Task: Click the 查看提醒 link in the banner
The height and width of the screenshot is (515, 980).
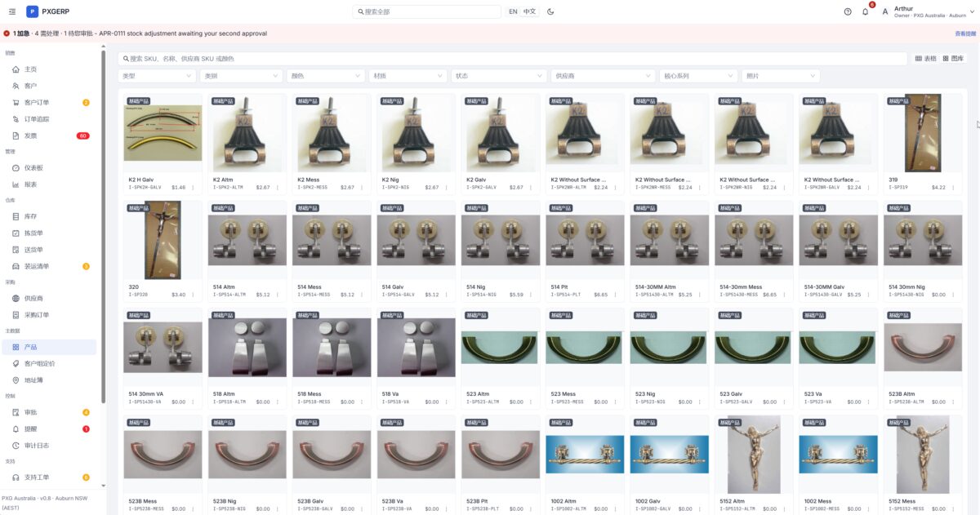Action: (x=965, y=33)
